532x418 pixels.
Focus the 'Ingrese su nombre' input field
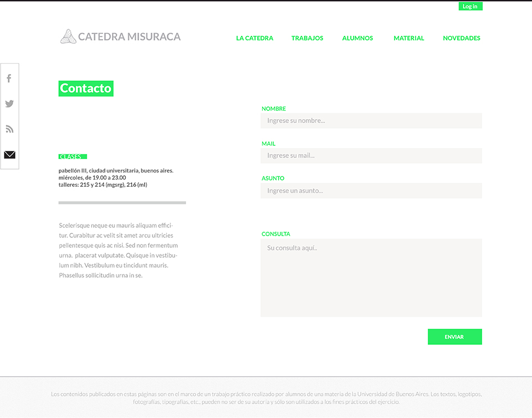point(371,120)
